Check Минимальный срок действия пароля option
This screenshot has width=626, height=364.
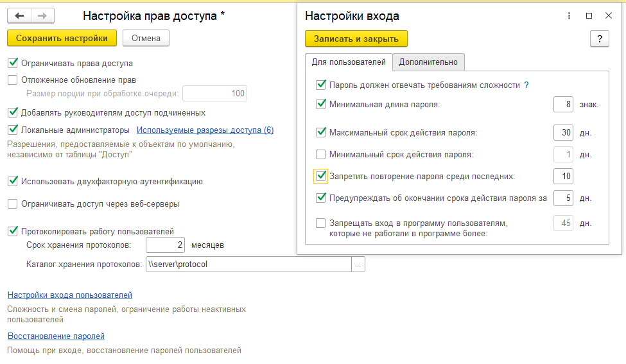coord(321,155)
